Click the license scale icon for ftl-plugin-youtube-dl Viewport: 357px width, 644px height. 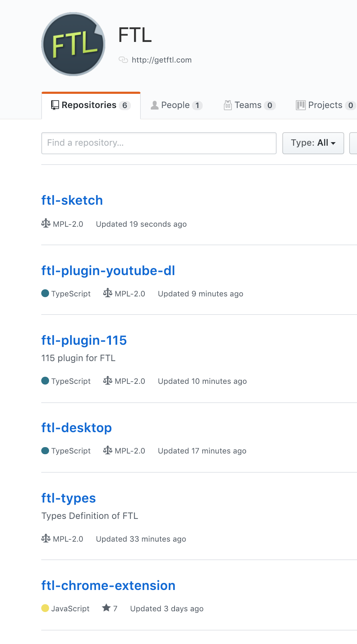click(x=108, y=293)
